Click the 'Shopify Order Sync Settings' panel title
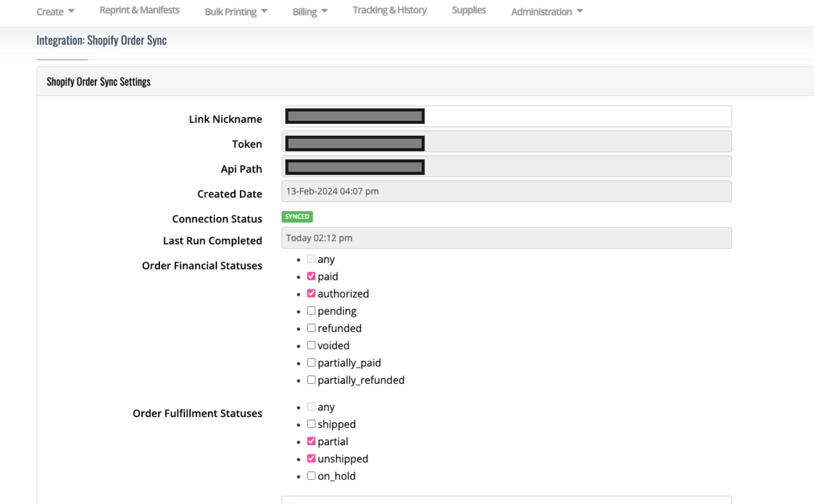Screen dimensions: 814x504 click(x=98, y=82)
